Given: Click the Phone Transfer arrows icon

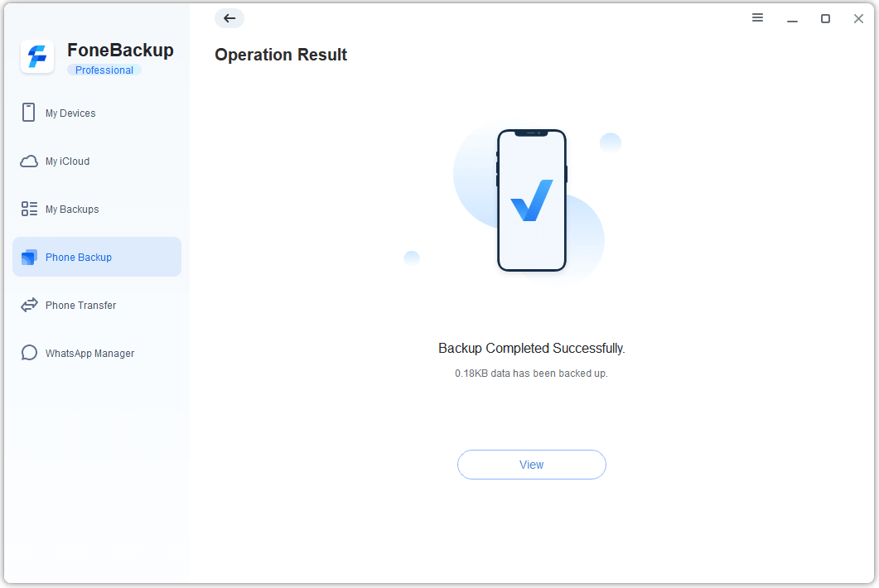Looking at the screenshot, I should pos(29,305).
